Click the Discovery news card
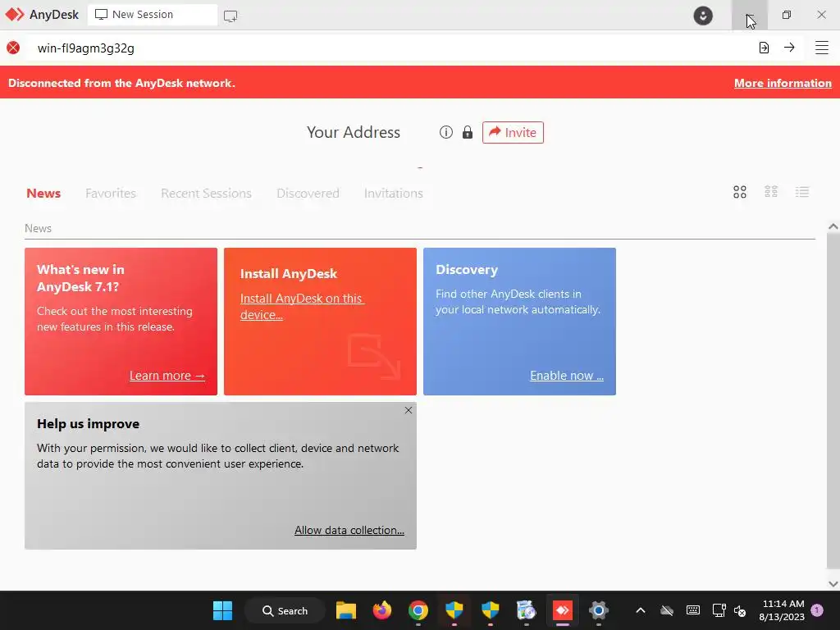 [x=519, y=322]
